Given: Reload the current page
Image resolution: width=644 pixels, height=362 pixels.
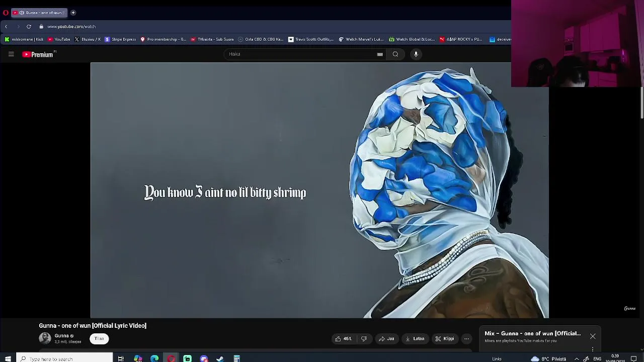Looking at the screenshot, I should click(x=29, y=27).
